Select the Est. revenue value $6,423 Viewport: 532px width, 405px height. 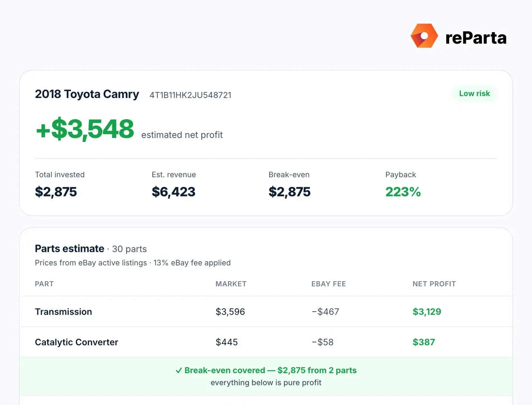(x=173, y=192)
